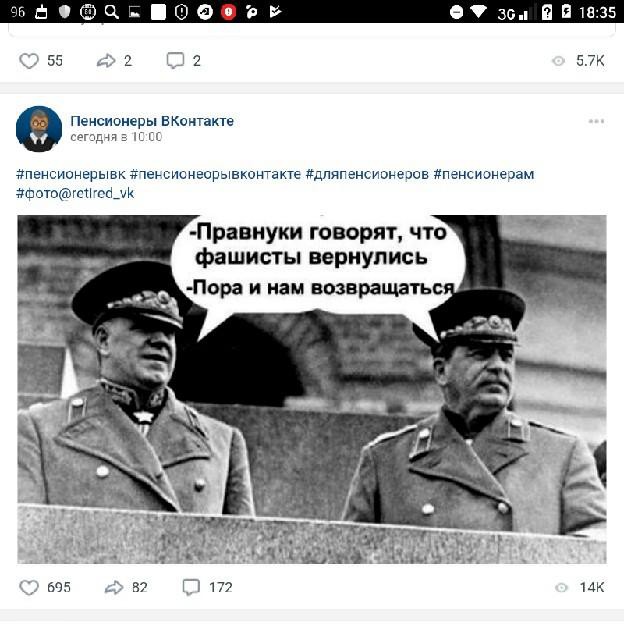Image resolution: width=624 pixels, height=624 pixels.
Task: Open comments on the post with 172 comments
Action: tap(191, 587)
